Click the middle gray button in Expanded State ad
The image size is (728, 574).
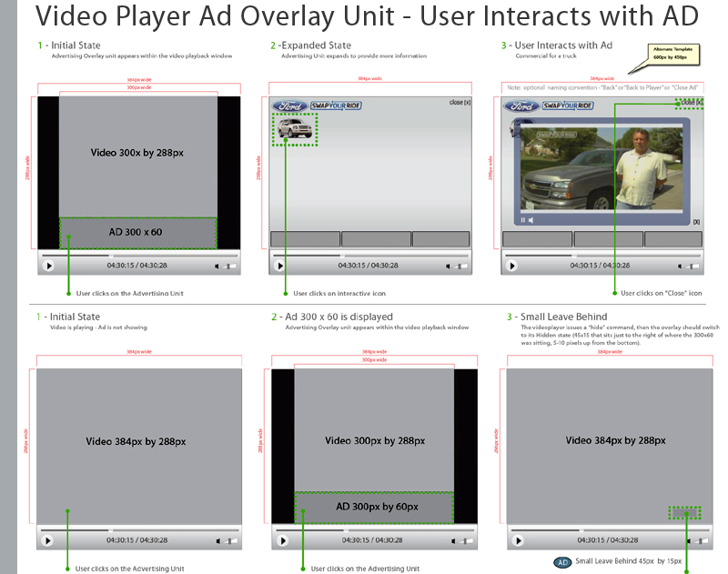pyautogui.click(x=376, y=239)
